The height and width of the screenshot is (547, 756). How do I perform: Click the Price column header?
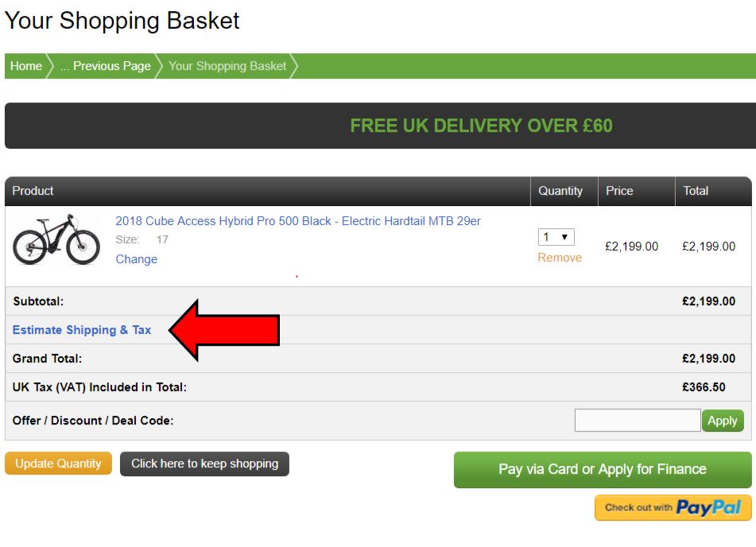pos(619,191)
